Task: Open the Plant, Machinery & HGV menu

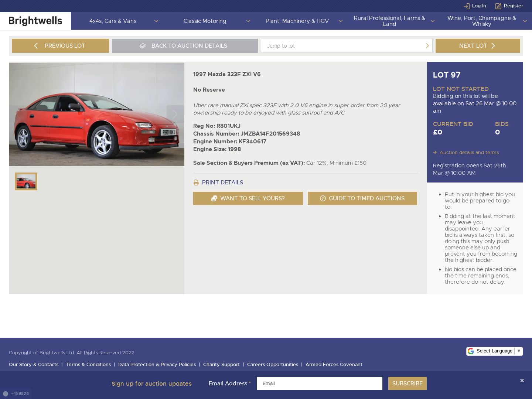Action: pos(297,21)
